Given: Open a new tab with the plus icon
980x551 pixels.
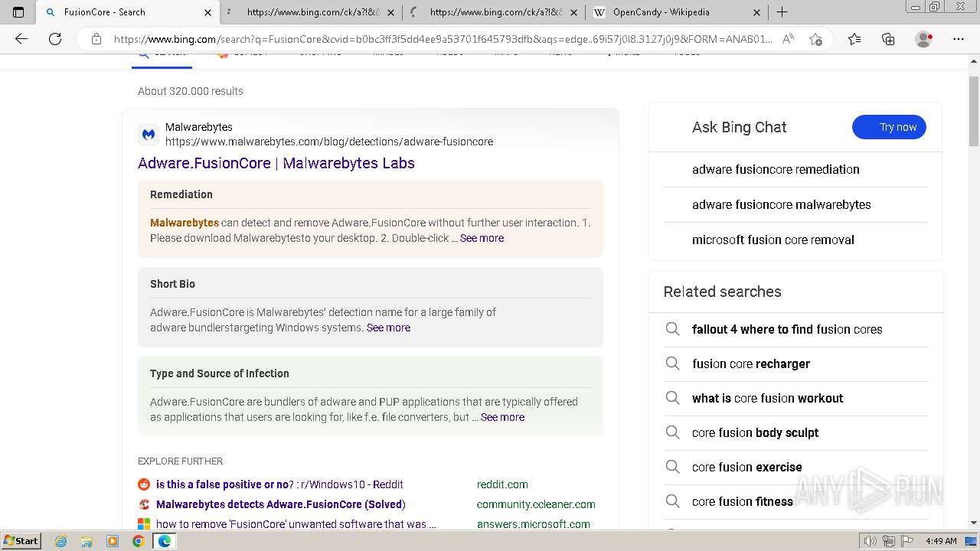Looking at the screenshot, I should [782, 12].
